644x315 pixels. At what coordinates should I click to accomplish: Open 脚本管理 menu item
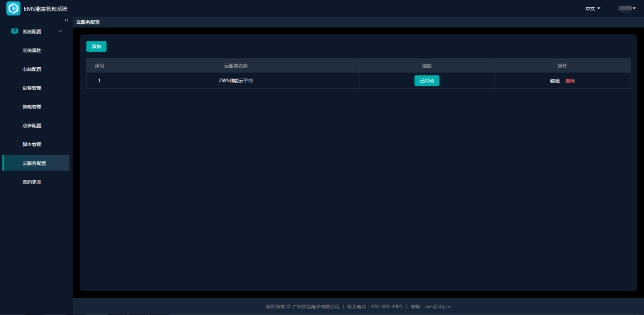pos(32,144)
